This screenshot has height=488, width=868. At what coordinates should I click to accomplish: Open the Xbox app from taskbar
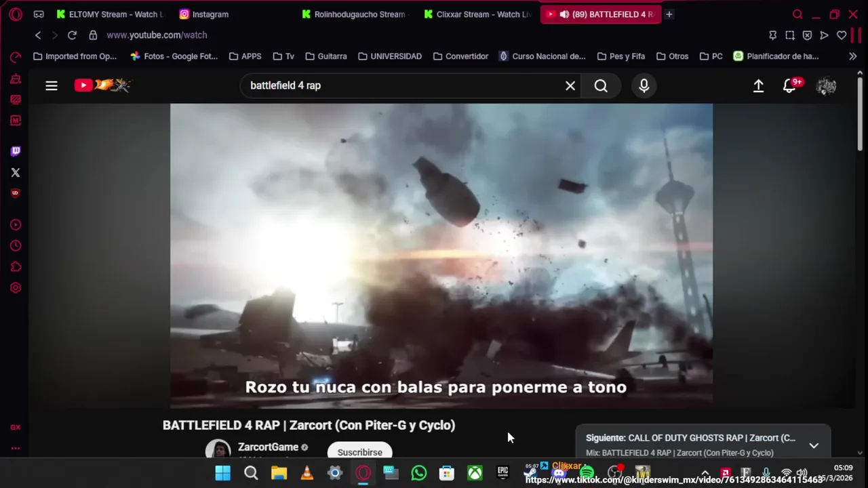475,473
